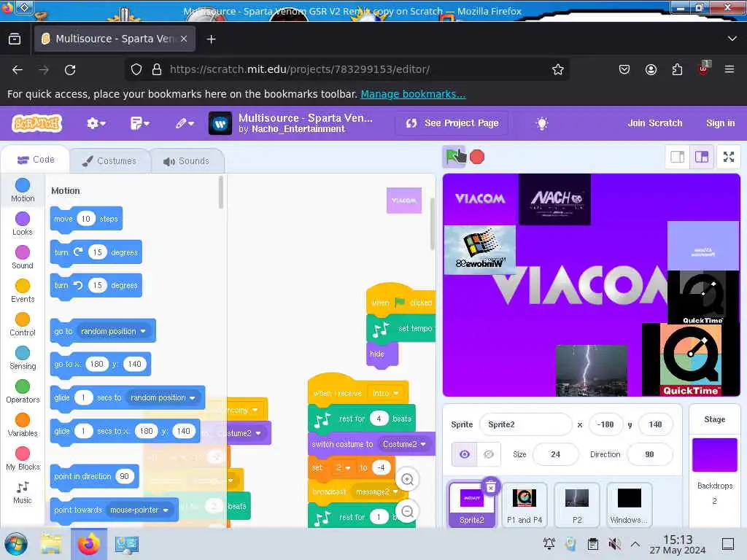This screenshot has width=747, height=560.
Task: Switch to the Sounds tab
Action: pos(186,161)
